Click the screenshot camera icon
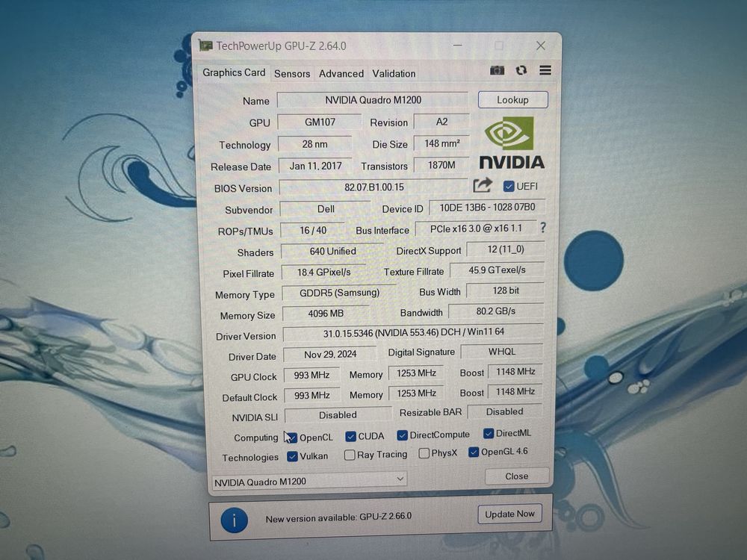 pyautogui.click(x=497, y=70)
